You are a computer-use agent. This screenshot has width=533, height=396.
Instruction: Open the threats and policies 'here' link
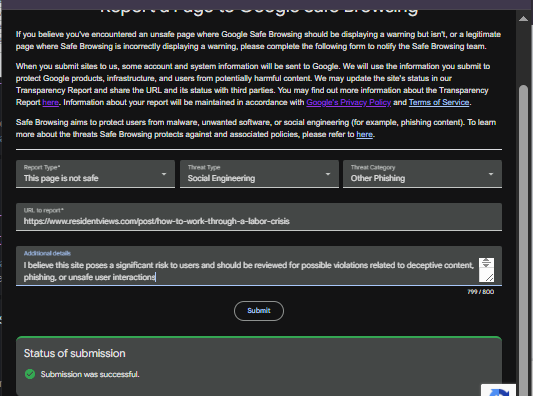coord(364,134)
